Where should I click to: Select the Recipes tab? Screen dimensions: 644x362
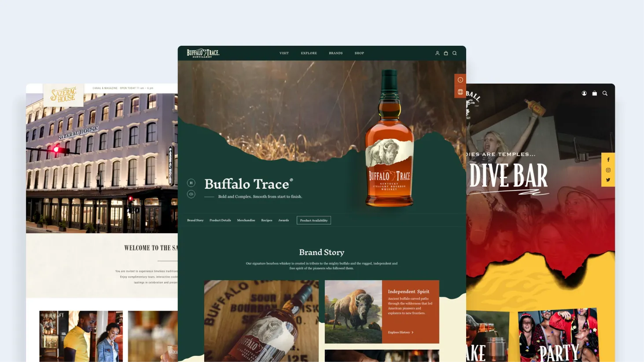(267, 220)
